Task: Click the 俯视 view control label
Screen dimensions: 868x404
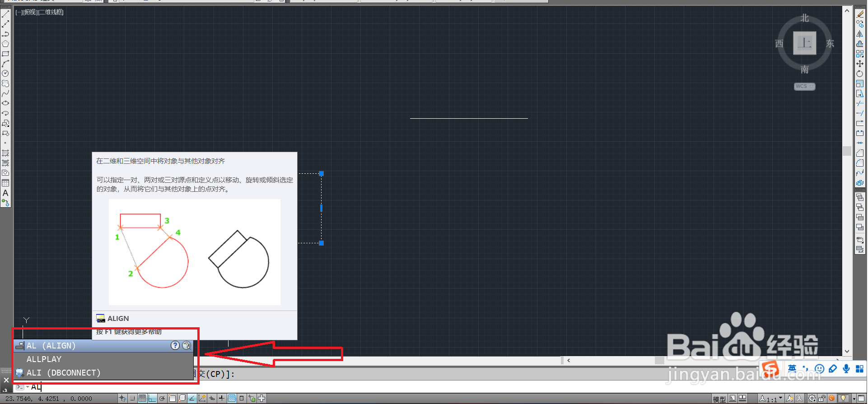Action: tap(30, 12)
